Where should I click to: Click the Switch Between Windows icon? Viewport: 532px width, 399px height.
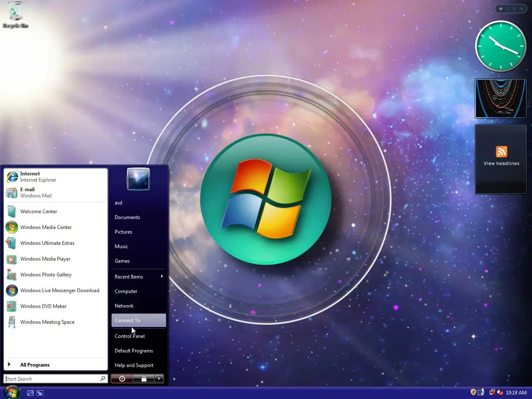[x=40, y=393]
